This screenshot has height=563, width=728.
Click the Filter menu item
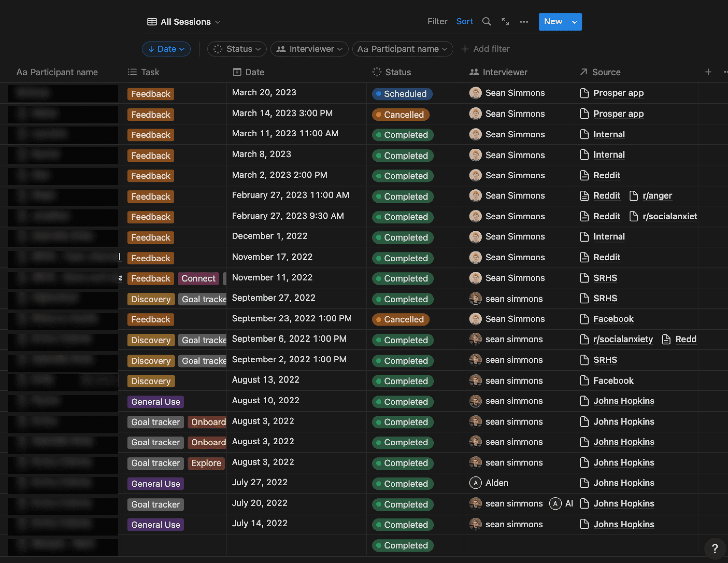(x=437, y=22)
